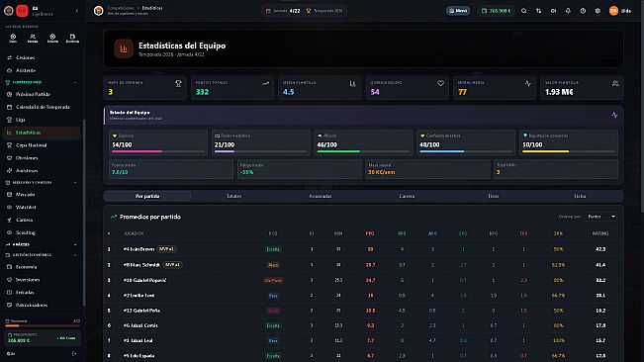Switch to the Totales tab
The height and width of the screenshot is (362, 644).
[x=233, y=196]
